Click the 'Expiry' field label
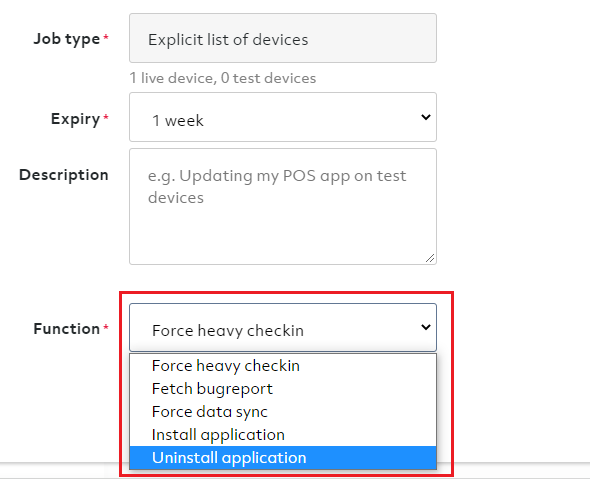Screen dimensions: 590x479 point(76,119)
